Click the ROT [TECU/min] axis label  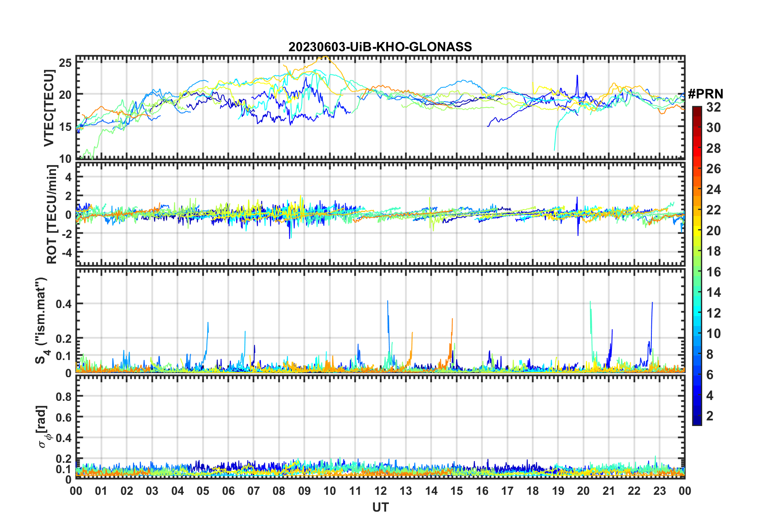52,214
